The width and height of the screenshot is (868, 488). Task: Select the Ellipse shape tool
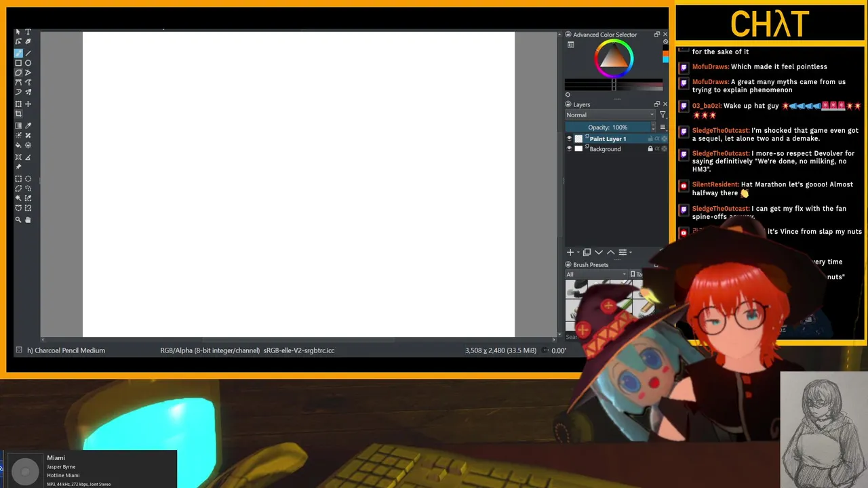coord(28,63)
